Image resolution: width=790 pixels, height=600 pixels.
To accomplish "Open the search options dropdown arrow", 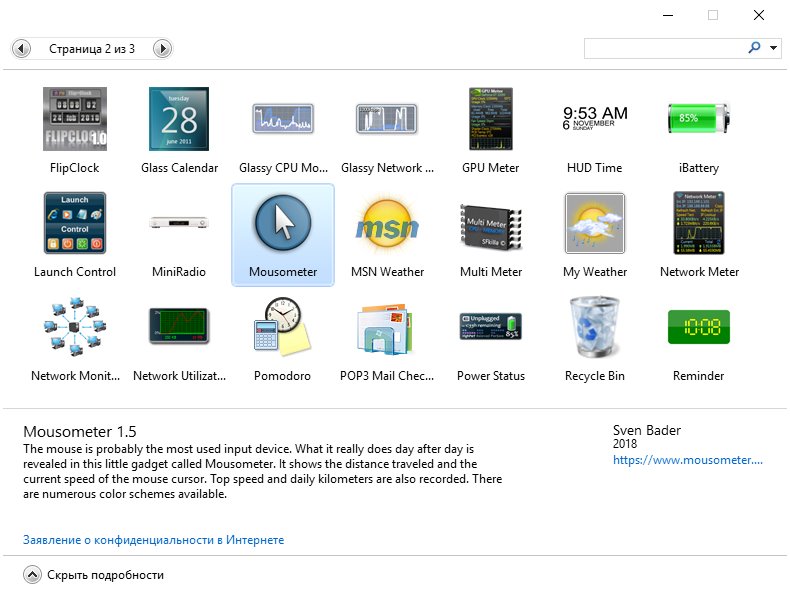I will click(x=773, y=48).
